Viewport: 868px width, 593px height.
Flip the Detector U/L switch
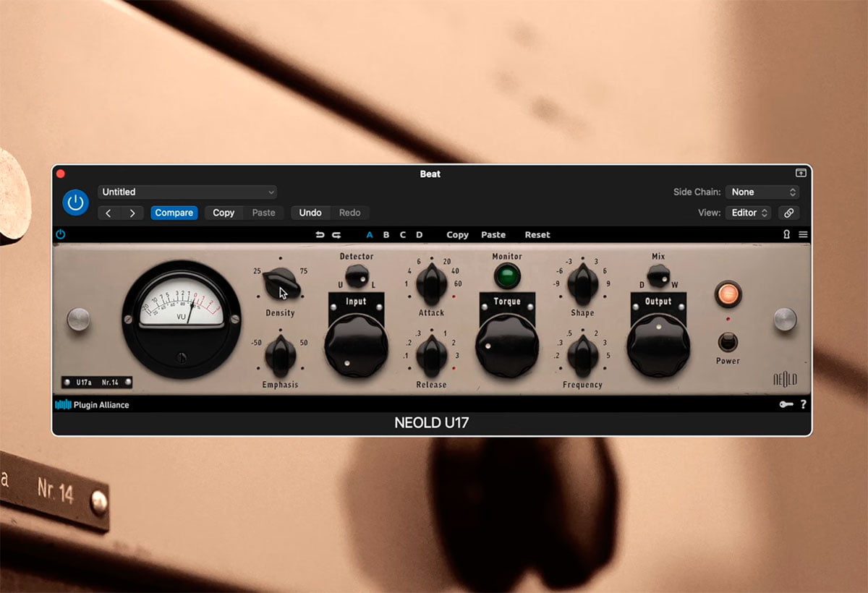click(356, 276)
